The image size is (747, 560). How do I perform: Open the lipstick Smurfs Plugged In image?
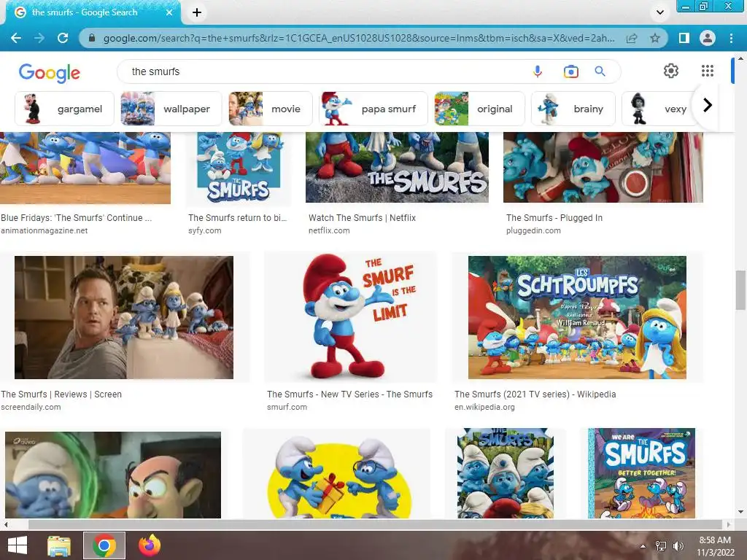(603, 168)
